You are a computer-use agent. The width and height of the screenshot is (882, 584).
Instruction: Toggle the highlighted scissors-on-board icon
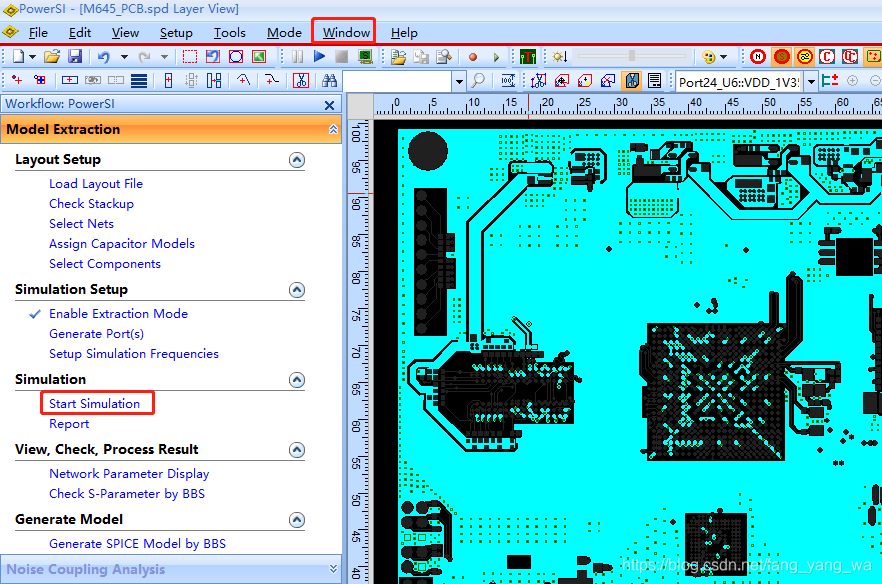pyautogui.click(x=632, y=80)
